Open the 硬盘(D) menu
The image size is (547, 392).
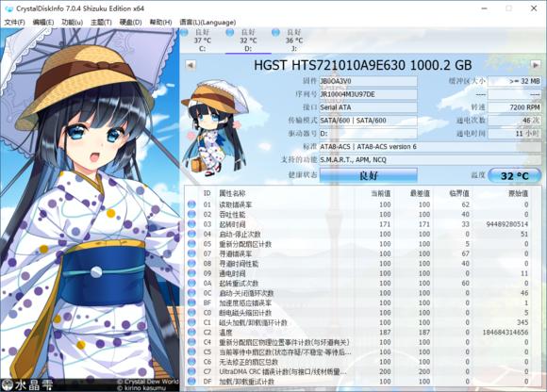pyautogui.click(x=130, y=23)
